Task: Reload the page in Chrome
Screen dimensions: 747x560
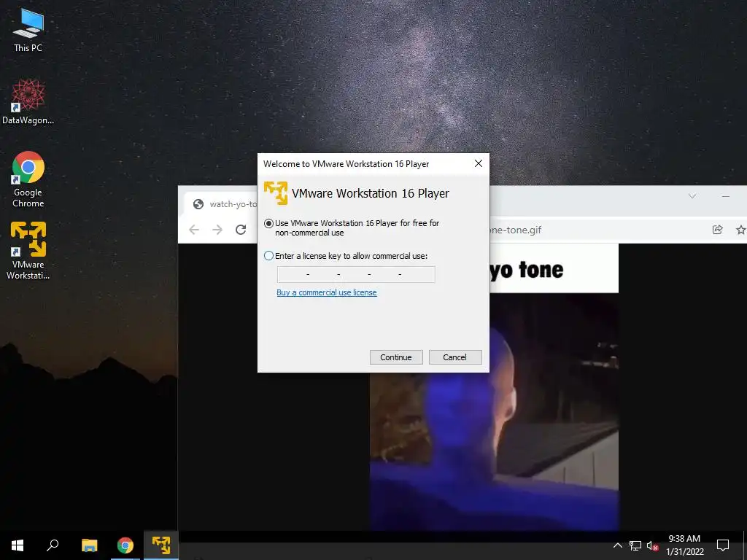Action: 241,230
